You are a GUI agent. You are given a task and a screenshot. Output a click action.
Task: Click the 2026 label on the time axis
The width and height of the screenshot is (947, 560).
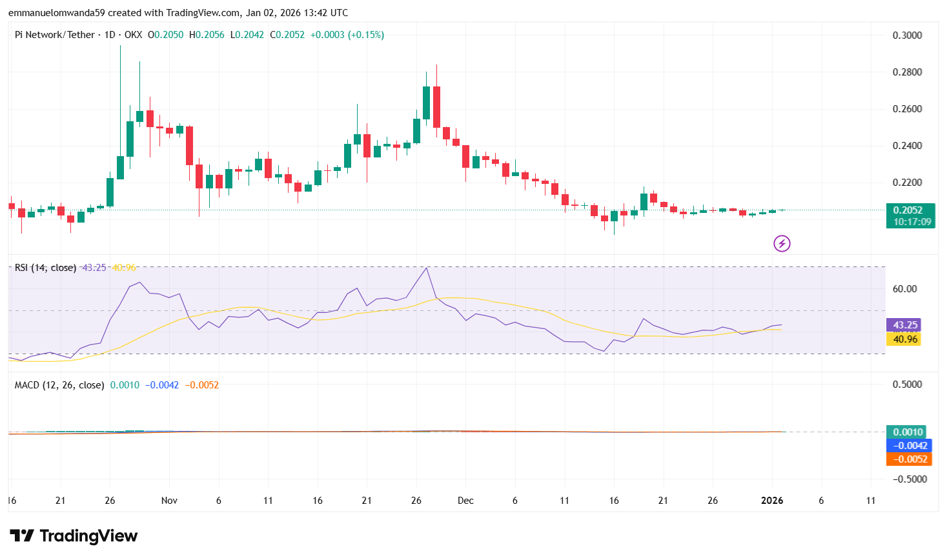773,501
